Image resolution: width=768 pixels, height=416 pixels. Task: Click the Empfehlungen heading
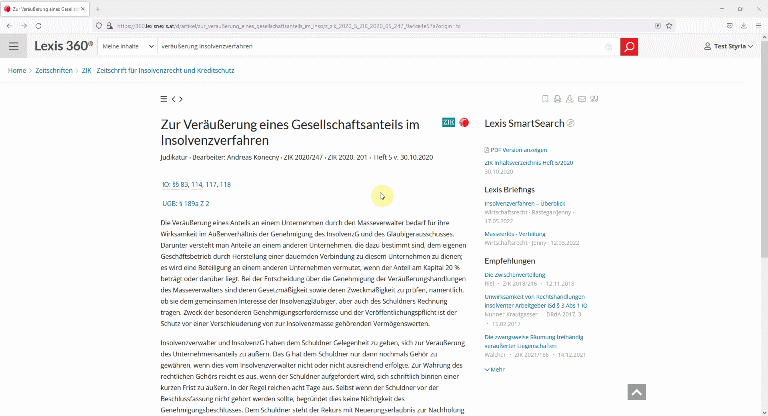point(509,261)
